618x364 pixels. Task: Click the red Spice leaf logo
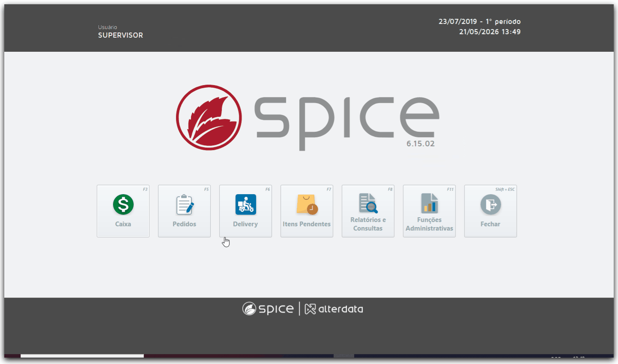pyautogui.click(x=209, y=118)
